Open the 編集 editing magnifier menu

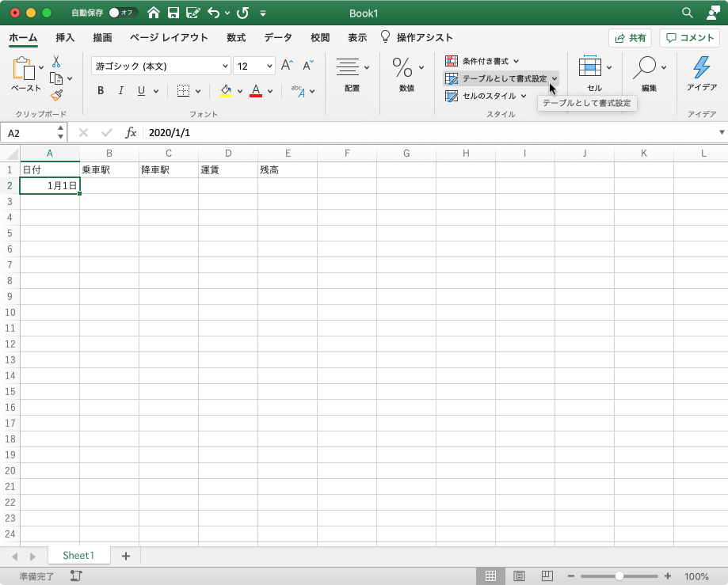click(x=649, y=74)
